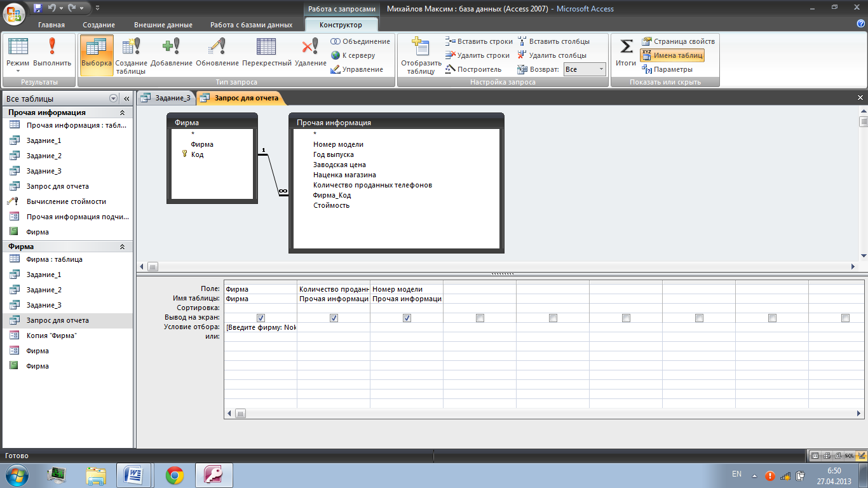Close the query document tab with X
Screen dimensions: 868x488
click(860, 98)
